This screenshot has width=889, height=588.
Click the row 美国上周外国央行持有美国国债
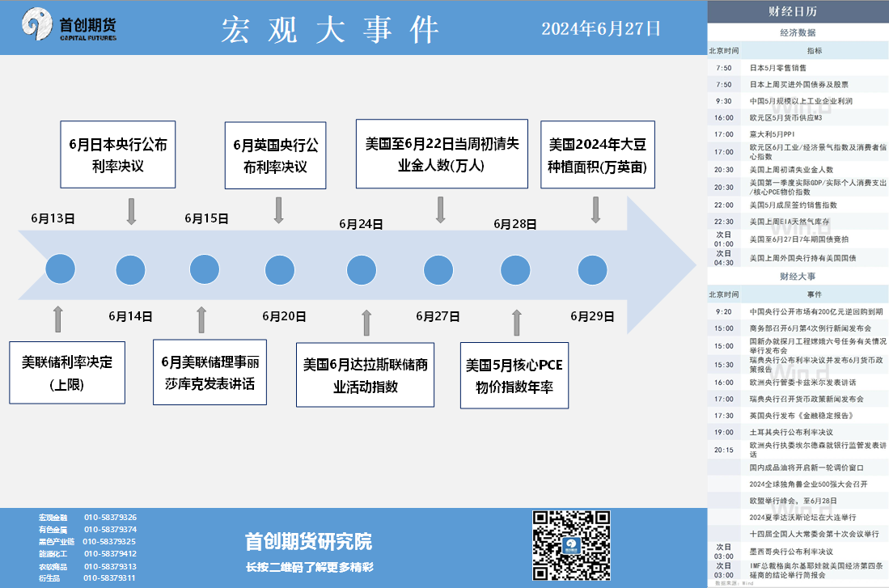click(798, 258)
